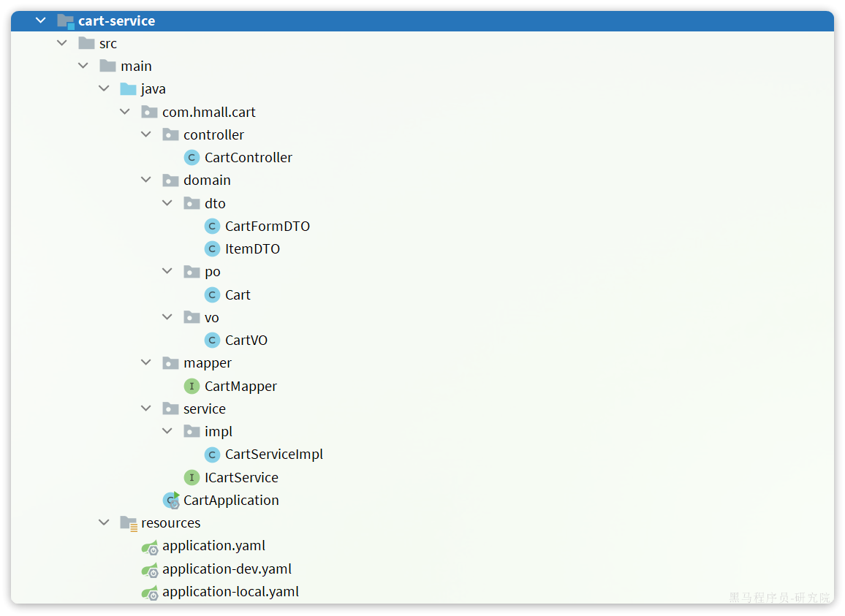Collapse the service package chevron

[146, 408]
